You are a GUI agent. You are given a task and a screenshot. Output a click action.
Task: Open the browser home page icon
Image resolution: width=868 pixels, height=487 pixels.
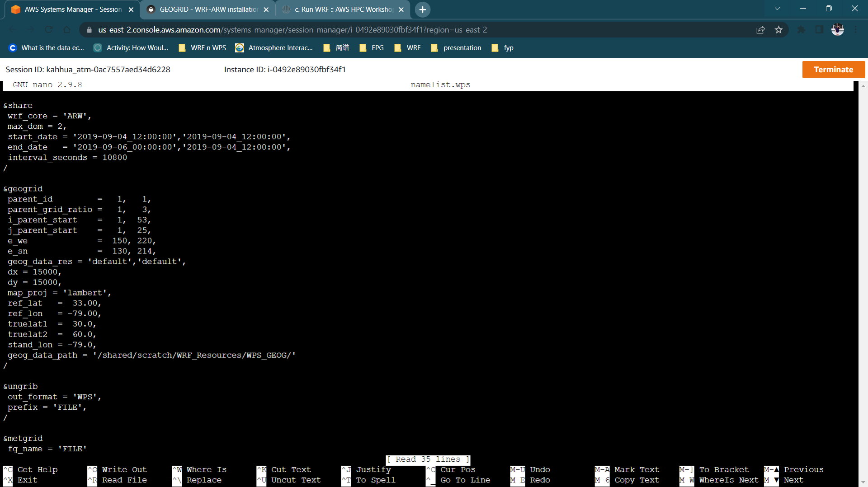[66, 30]
